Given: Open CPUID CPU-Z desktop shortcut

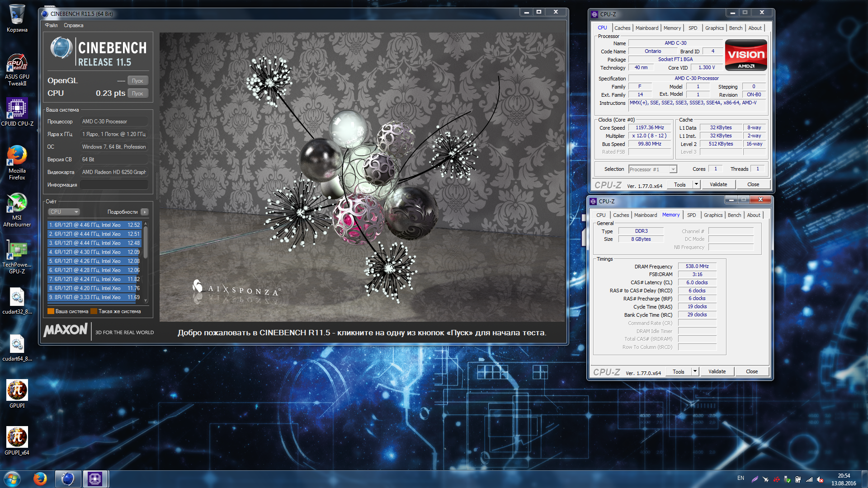Looking at the screenshot, I should [17, 112].
